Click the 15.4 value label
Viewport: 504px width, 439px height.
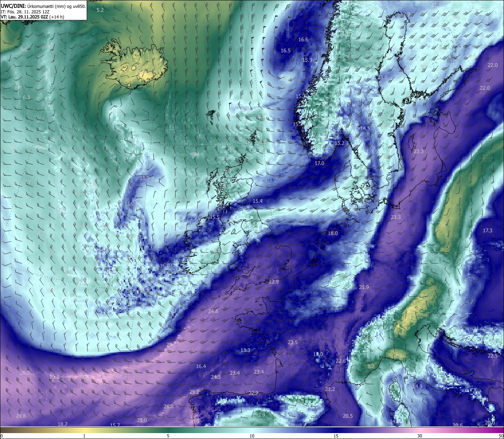pos(258,201)
